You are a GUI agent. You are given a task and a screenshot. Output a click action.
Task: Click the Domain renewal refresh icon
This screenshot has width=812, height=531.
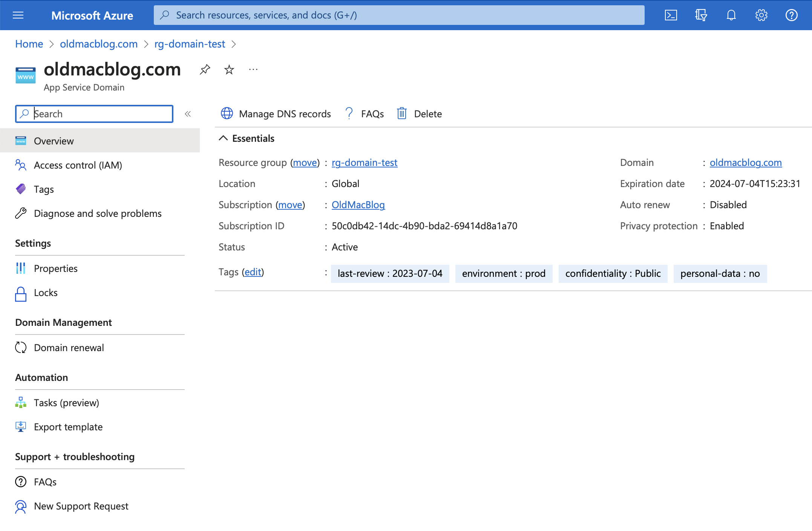21,347
